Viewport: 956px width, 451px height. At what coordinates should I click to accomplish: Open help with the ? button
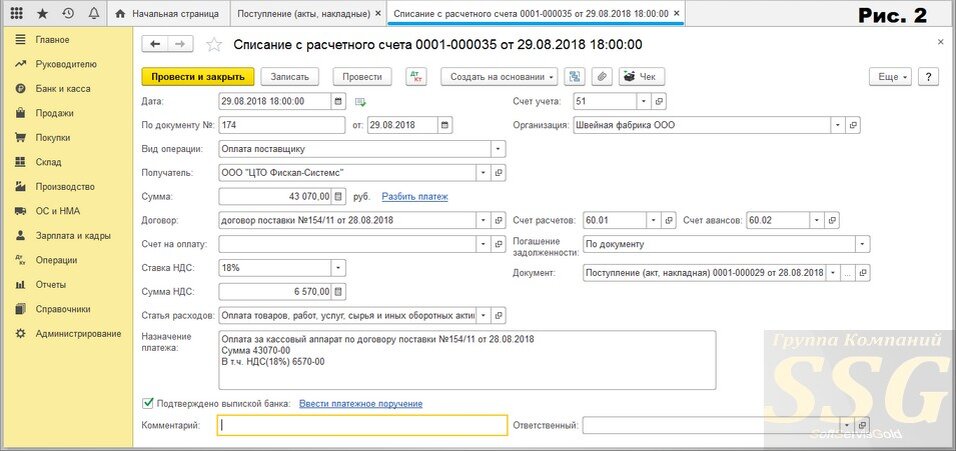[927, 77]
